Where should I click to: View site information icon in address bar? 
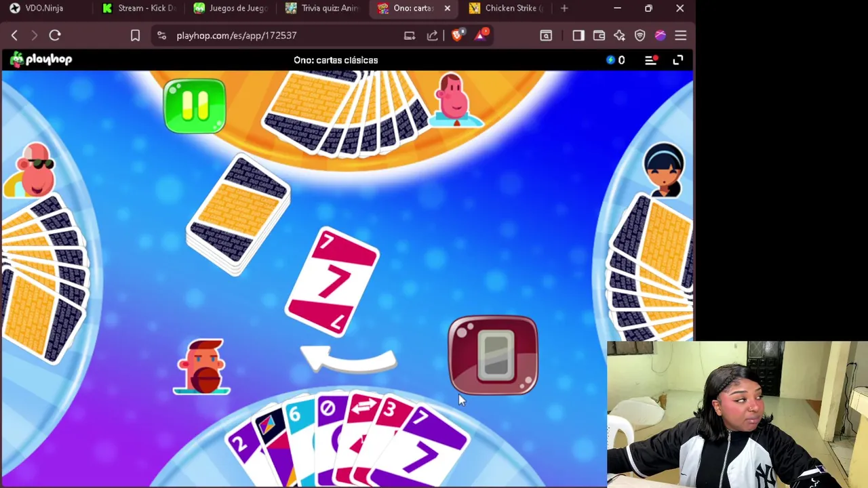[161, 35]
